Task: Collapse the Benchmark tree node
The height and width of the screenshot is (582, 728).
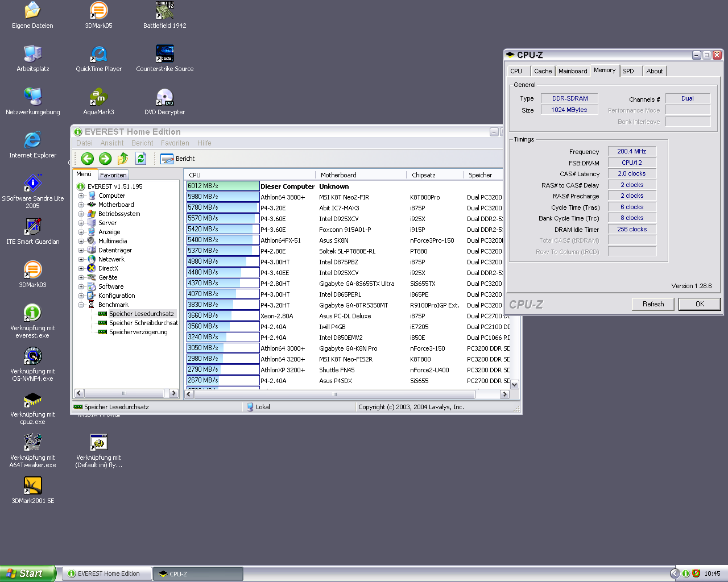Action: [x=81, y=305]
